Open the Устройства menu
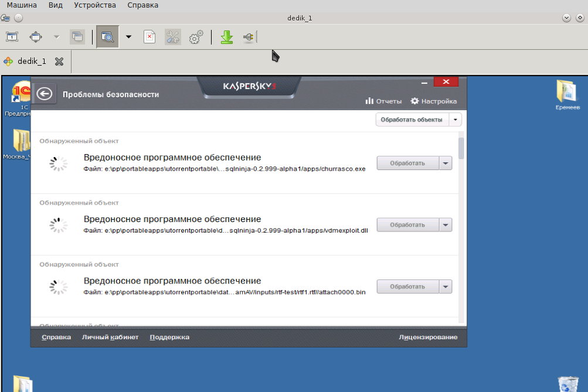 click(x=95, y=5)
